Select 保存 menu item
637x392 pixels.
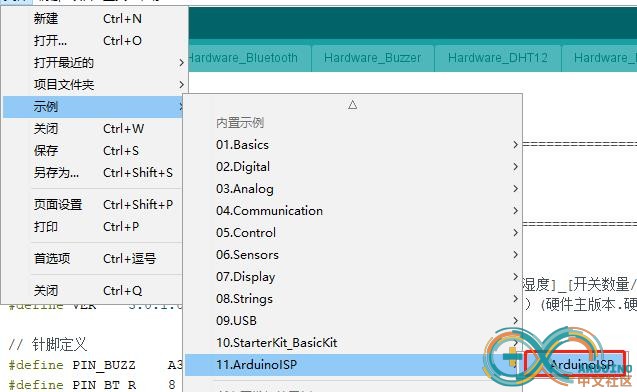click(x=94, y=151)
